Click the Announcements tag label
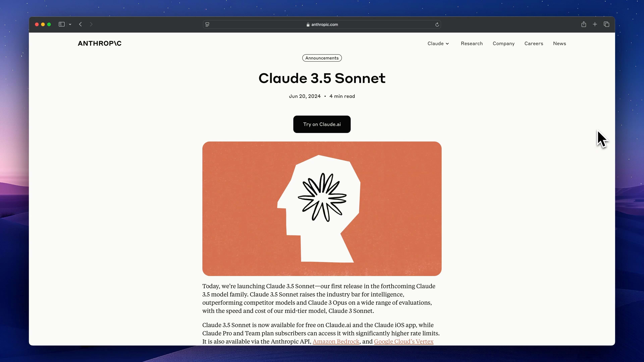Viewport: 644px width, 362px height. (322, 58)
